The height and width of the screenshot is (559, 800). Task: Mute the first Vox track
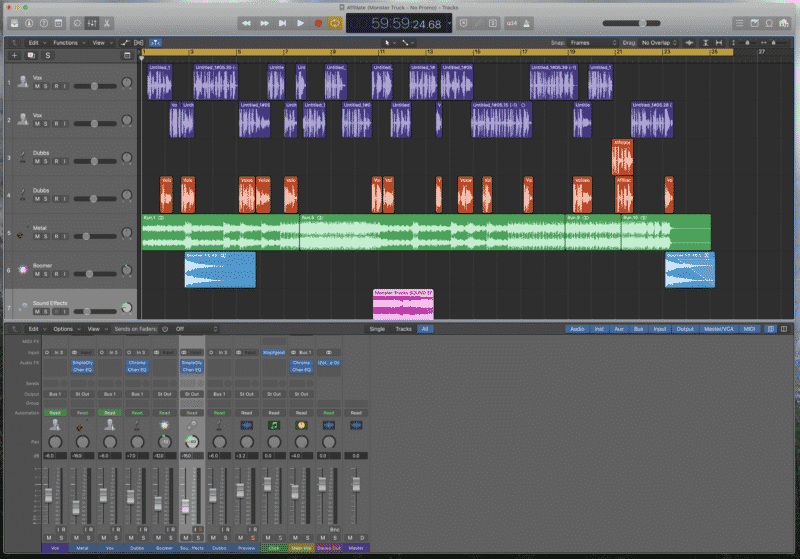click(37, 86)
